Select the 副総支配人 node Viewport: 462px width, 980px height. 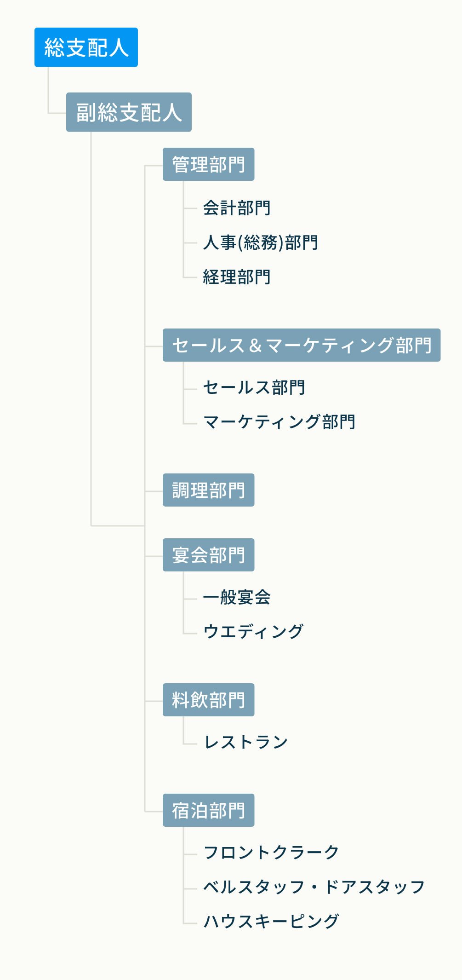[x=129, y=112]
